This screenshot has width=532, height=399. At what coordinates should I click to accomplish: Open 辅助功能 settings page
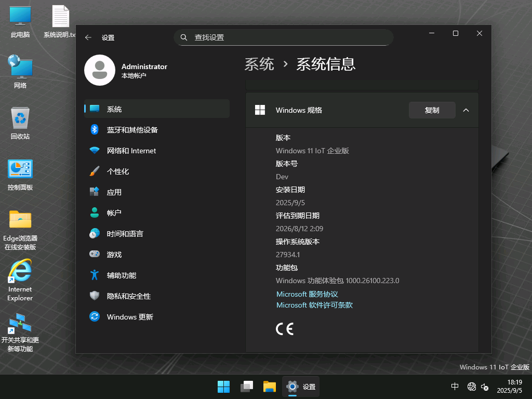157,275
